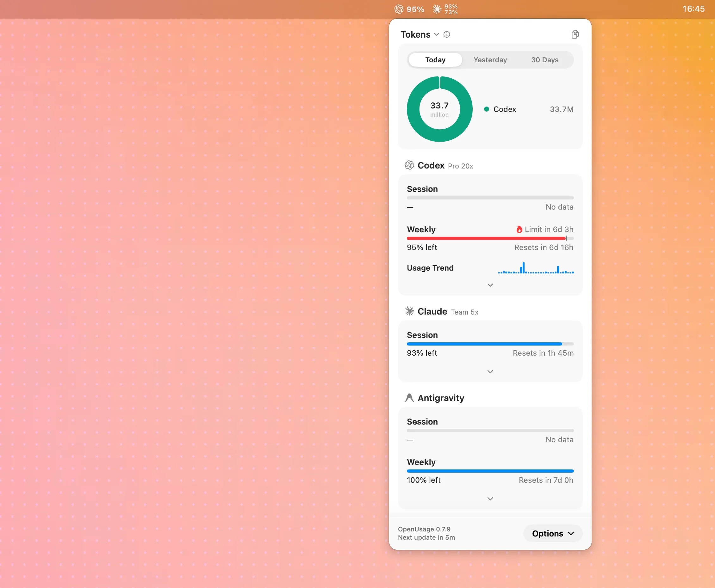Click the OpenUsage 0.7.9 version text
Image resolution: width=715 pixels, height=588 pixels.
point(424,530)
